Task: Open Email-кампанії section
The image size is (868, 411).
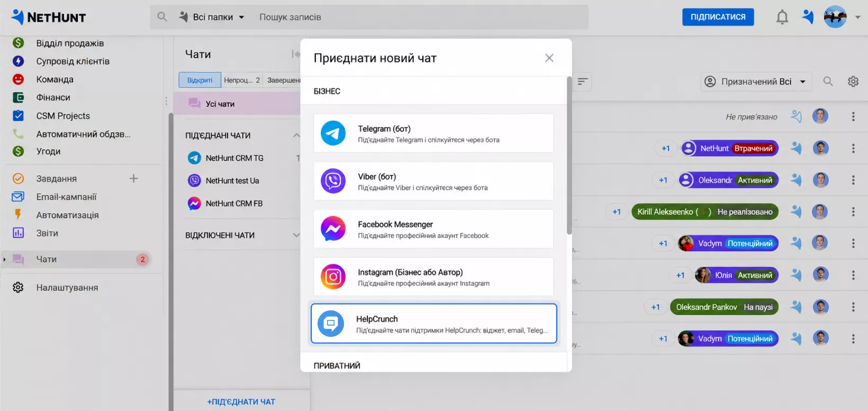Action: tap(66, 197)
